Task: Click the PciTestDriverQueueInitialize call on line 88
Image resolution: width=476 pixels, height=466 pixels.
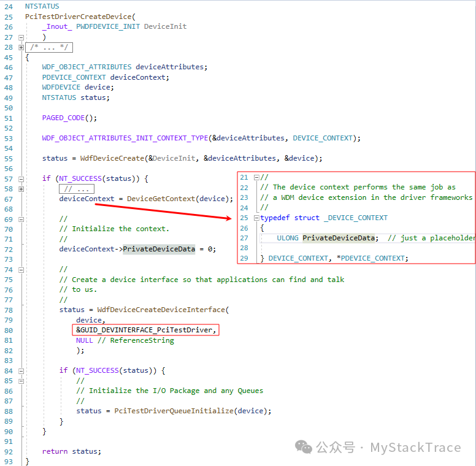Action: pyautogui.click(x=174, y=411)
